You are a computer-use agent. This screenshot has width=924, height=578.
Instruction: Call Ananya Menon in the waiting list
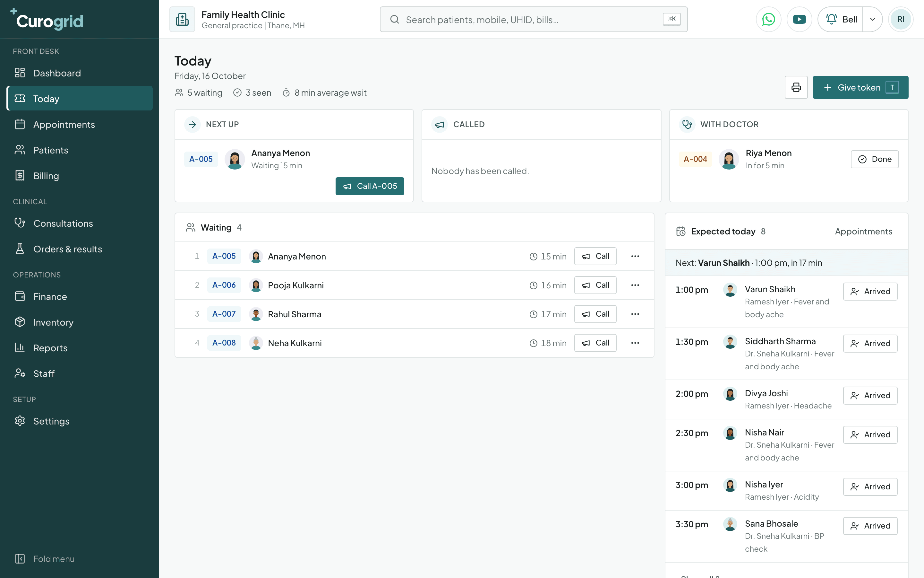tap(595, 256)
